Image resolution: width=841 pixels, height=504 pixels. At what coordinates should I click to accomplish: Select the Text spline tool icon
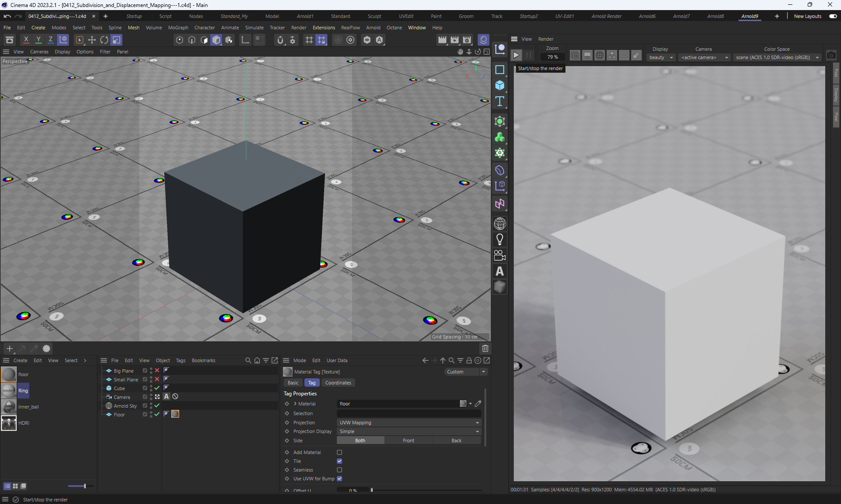pos(500,102)
